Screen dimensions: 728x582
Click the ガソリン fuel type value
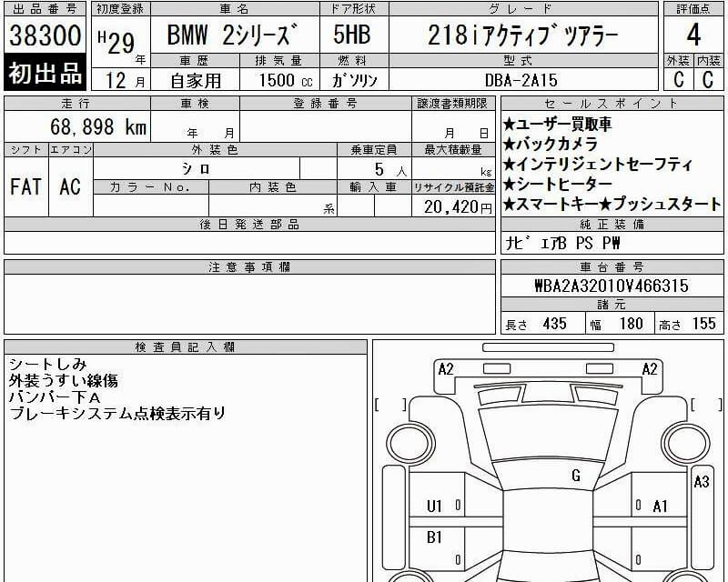pos(355,80)
